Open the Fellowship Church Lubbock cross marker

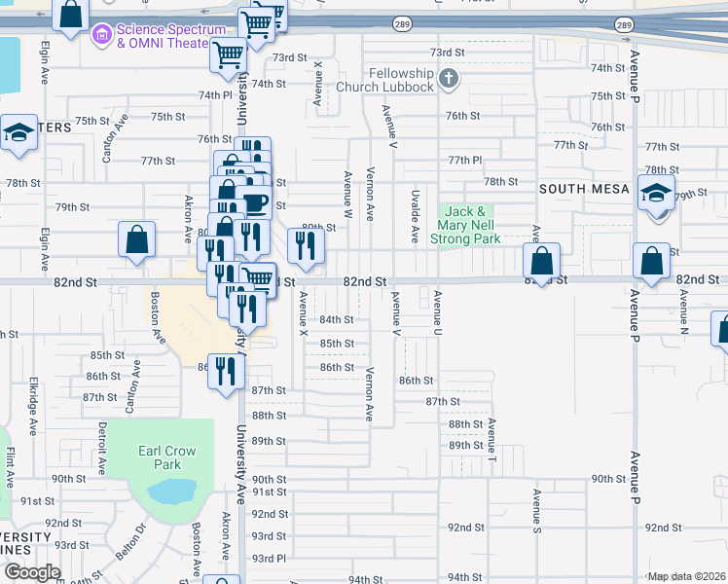pyautogui.click(x=449, y=79)
